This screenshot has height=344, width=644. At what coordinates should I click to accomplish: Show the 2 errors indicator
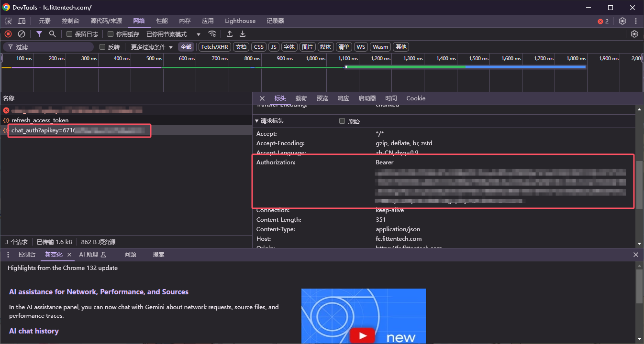(x=603, y=21)
